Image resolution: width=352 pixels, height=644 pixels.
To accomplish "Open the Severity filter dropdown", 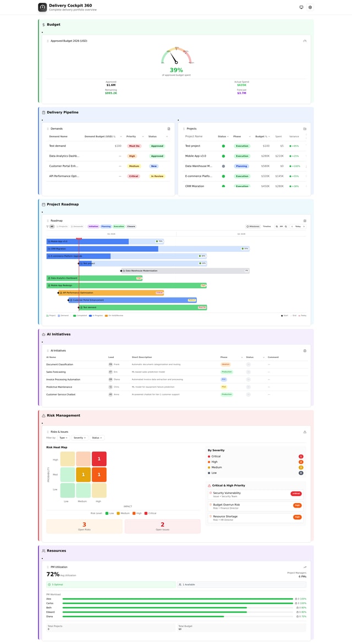I will 80,438.
